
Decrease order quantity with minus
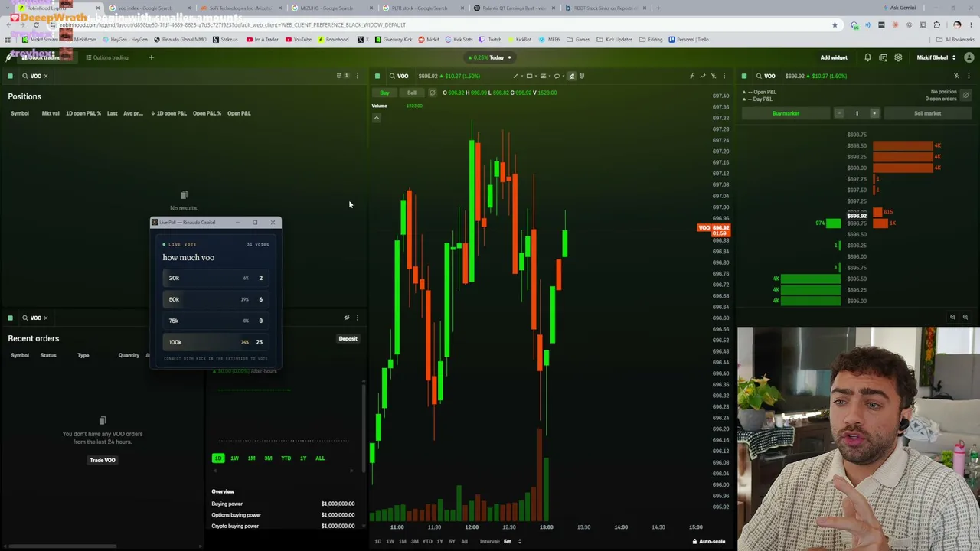tap(839, 113)
